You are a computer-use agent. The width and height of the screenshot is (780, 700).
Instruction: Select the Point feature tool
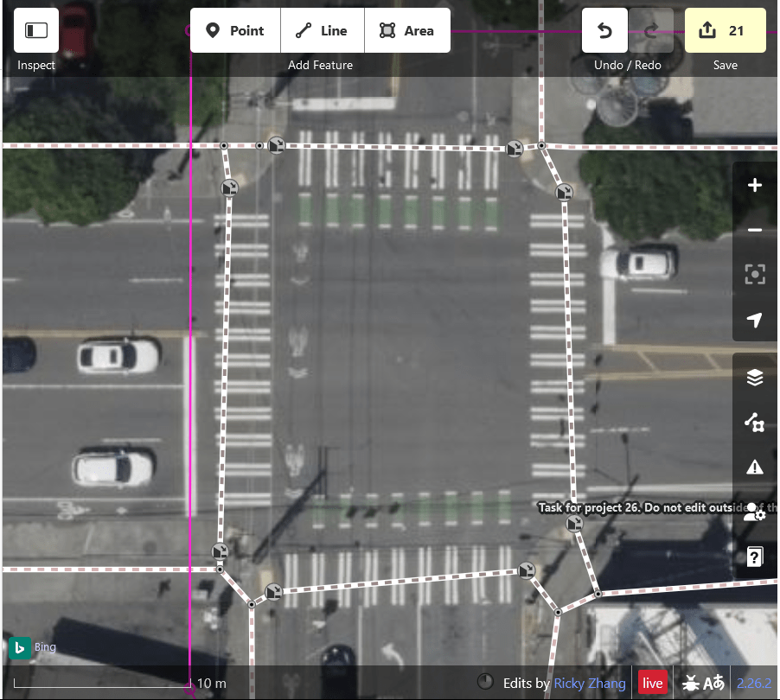(x=235, y=30)
